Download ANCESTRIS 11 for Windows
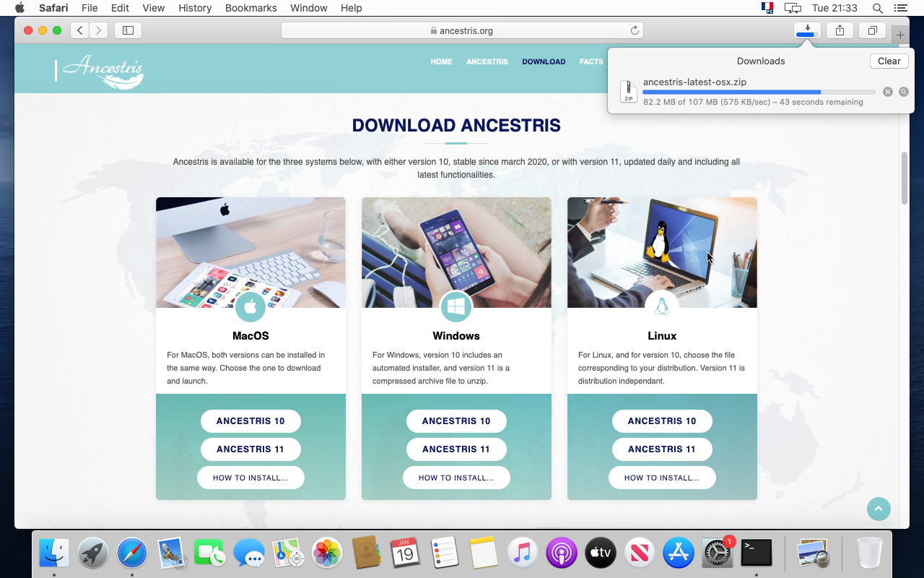The width and height of the screenshot is (924, 578). 456,449
